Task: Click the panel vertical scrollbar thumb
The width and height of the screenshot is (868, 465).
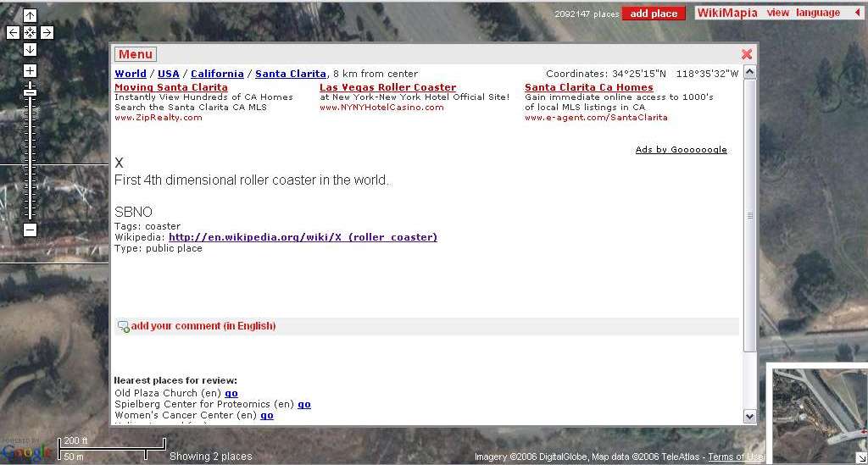Action: pos(750,216)
